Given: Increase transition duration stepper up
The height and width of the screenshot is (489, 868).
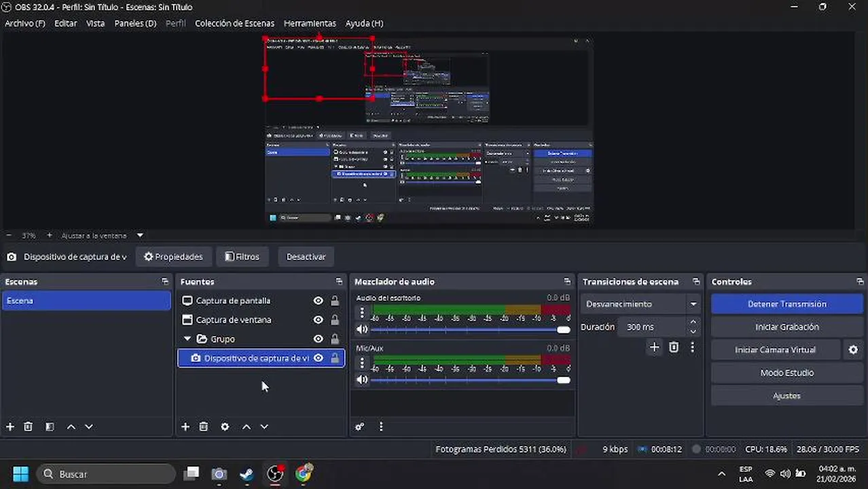Looking at the screenshot, I should coord(693,322).
